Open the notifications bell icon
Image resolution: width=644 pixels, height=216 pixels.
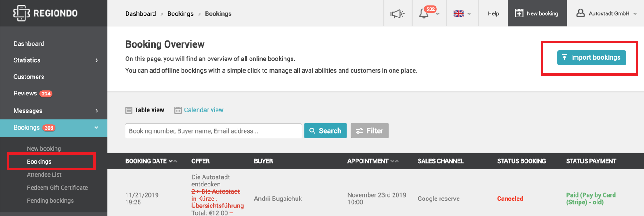pos(424,14)
